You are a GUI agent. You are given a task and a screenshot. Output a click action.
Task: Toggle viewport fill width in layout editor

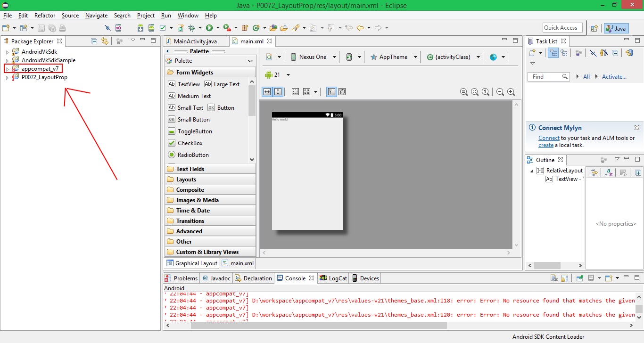[267, 92]
